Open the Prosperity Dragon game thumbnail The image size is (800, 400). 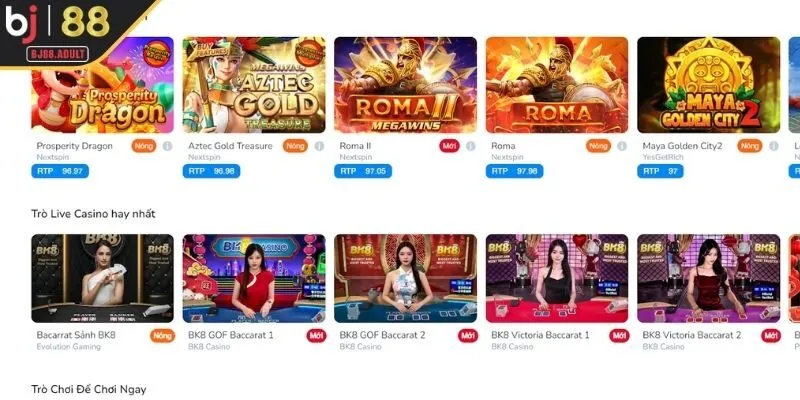(103, 85)
